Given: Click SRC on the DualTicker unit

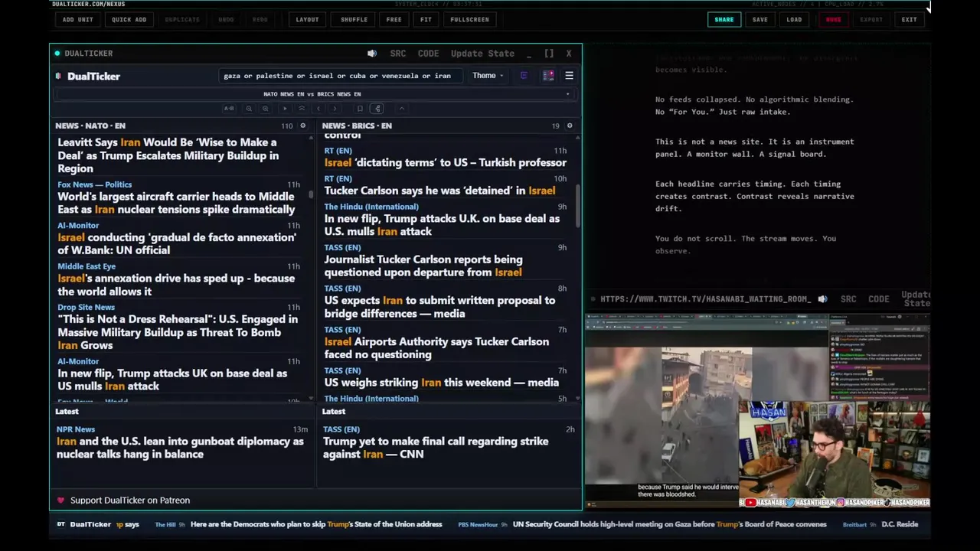Looking at the screenshot, I should (x=398, y=54).
